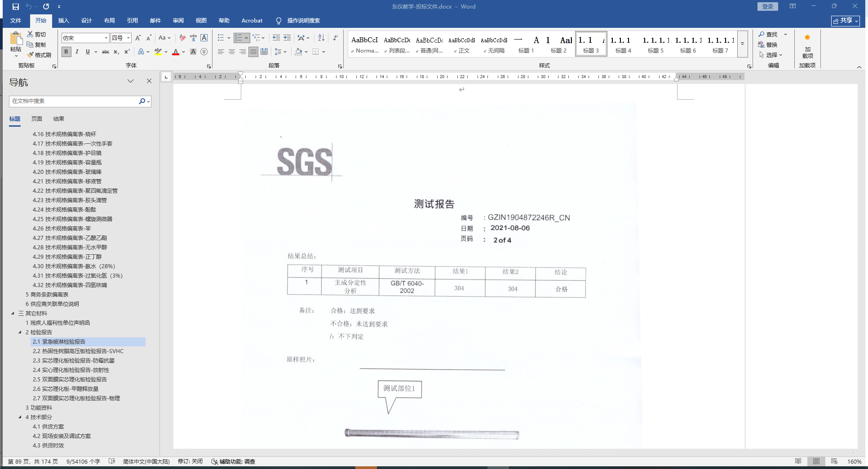Open the change case (Aa) dropdown

tap(164, 38)
